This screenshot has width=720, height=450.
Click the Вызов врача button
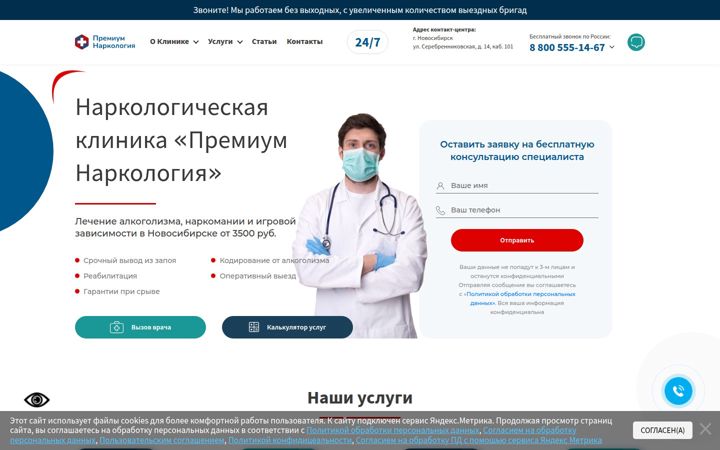(x=141, y=327)
